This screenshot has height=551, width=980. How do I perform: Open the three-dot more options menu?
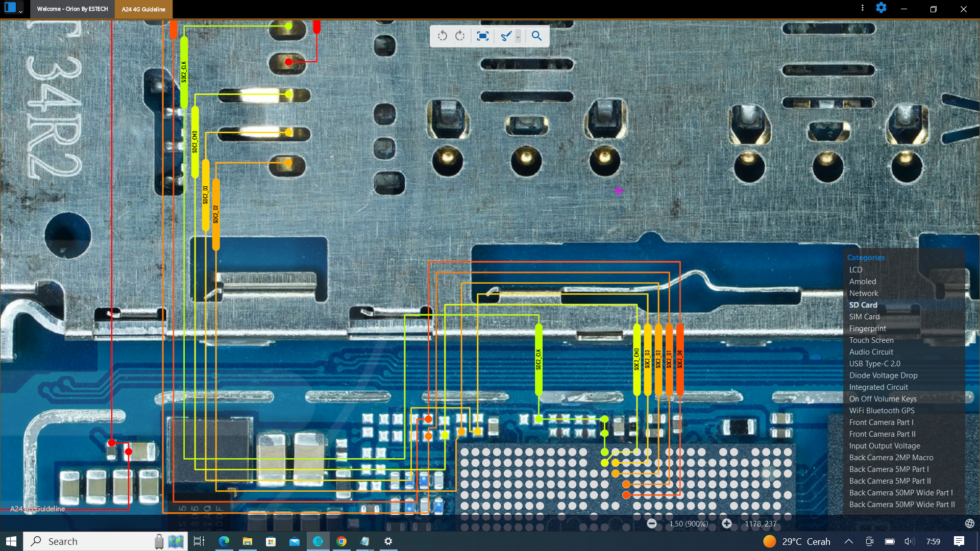pyautogui.click(x=863, y=8)
